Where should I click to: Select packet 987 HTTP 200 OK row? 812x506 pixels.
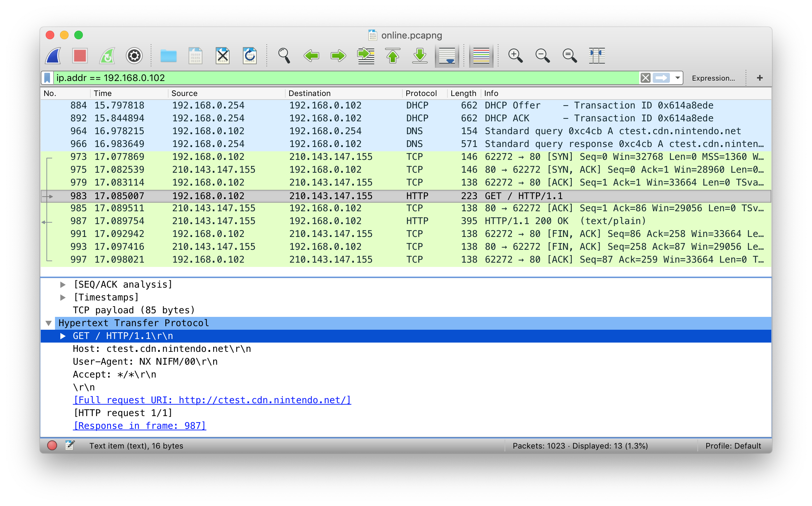click(x=357, y=221)
